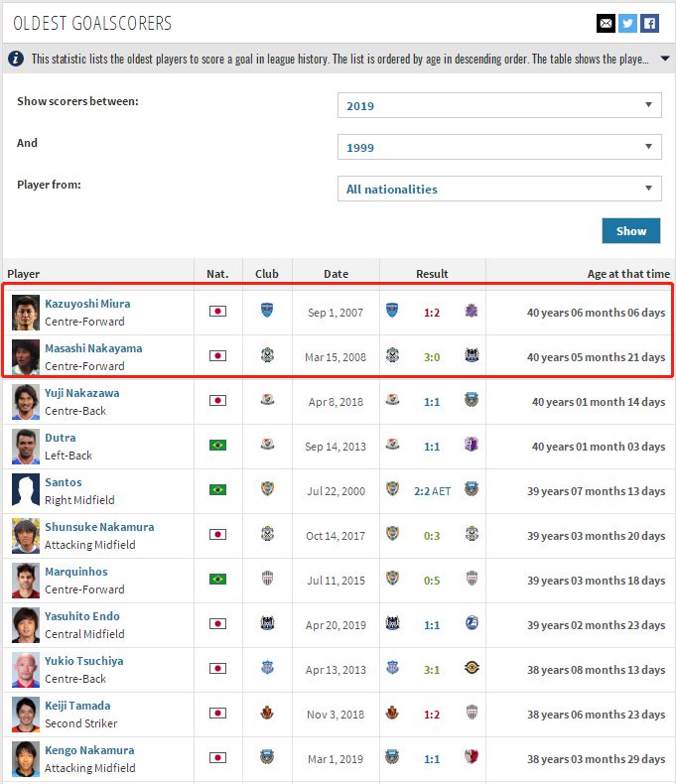Click club crest in Yasuhito Endo's Club column
The height and width of the screenshot is (784, 676).
(267, 622)
